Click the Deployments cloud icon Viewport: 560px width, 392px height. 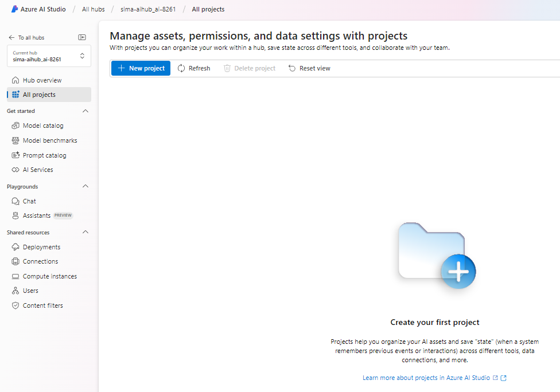[x=15, y=247]
